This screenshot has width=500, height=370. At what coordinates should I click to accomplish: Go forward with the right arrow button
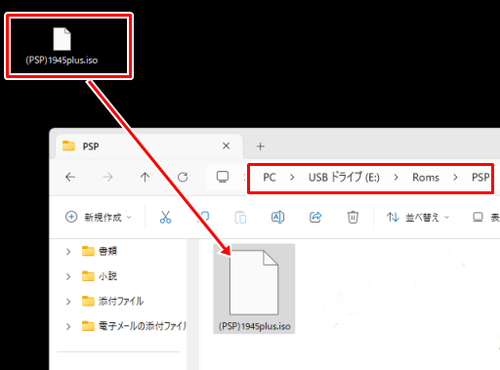pos(107,177)
